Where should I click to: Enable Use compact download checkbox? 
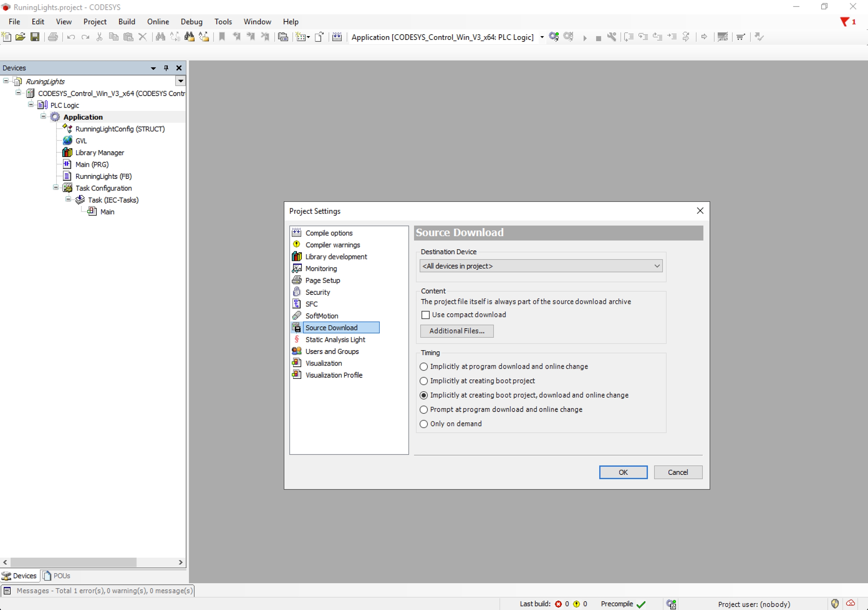[425, 315]
